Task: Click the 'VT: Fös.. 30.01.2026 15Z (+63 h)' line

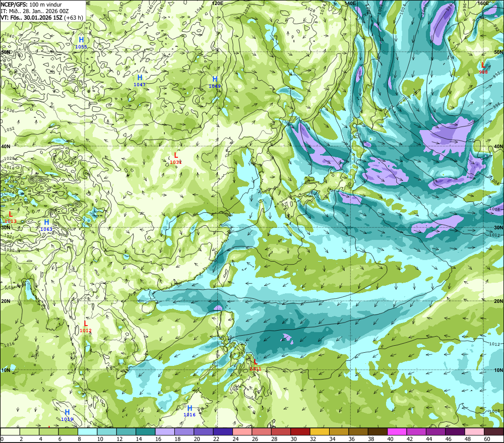Action: [x=42, y=18]
